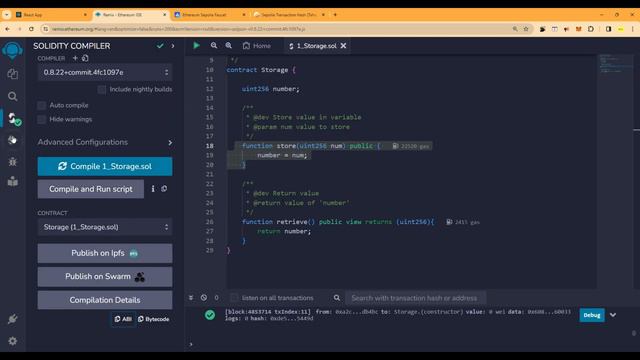Image resolution: width=640 pixels, height=360 pixels.
Task: Enable the Auto compile checkbox
Action: (42, 105)
